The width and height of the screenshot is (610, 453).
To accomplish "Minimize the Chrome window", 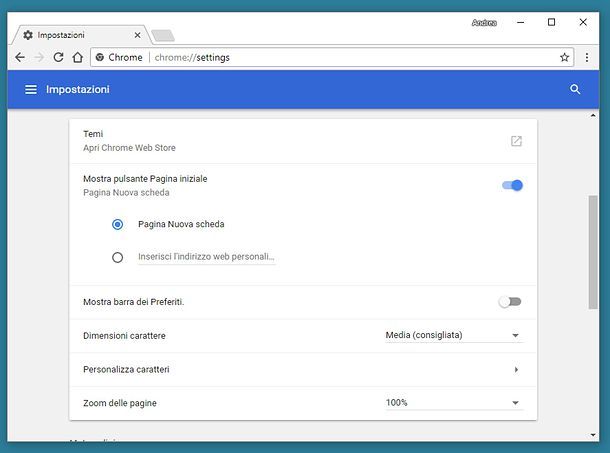I will tap(521, 23).
